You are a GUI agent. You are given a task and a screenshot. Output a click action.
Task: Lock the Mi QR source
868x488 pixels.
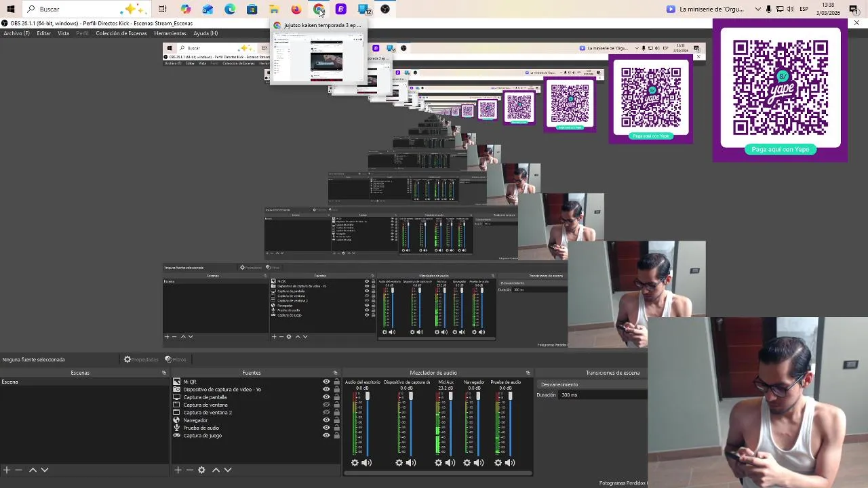[336, 382]
